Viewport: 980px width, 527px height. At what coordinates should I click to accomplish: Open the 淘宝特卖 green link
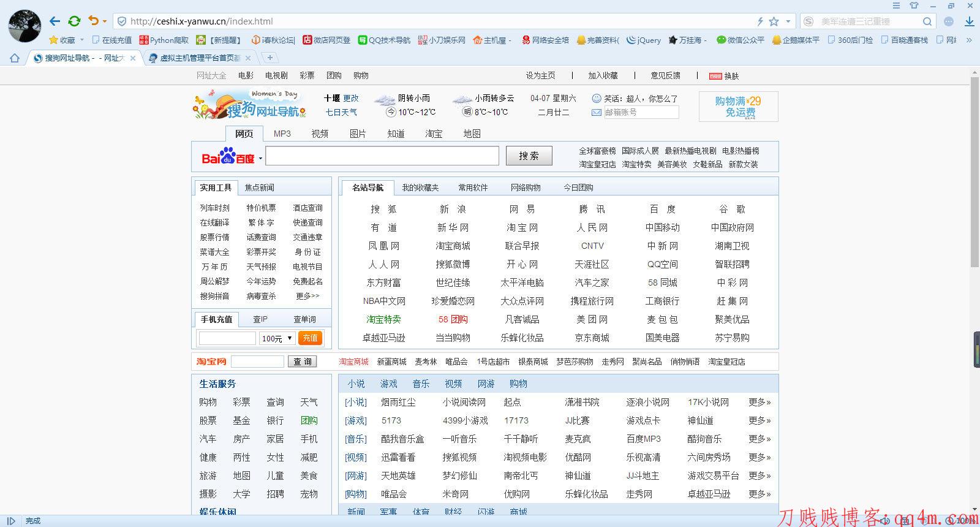click(x=383, y=319)
